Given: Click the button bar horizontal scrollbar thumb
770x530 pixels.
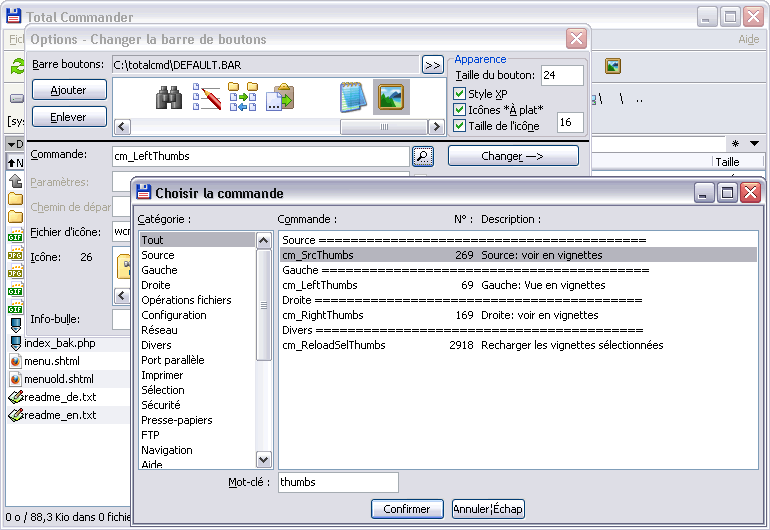Looking at the screenshot, I should [384, 127].
